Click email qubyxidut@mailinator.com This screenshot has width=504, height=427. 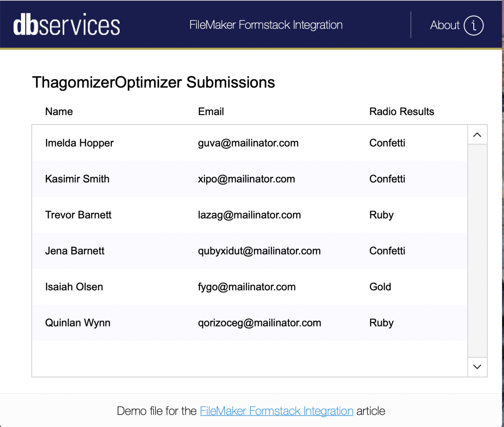259,251
